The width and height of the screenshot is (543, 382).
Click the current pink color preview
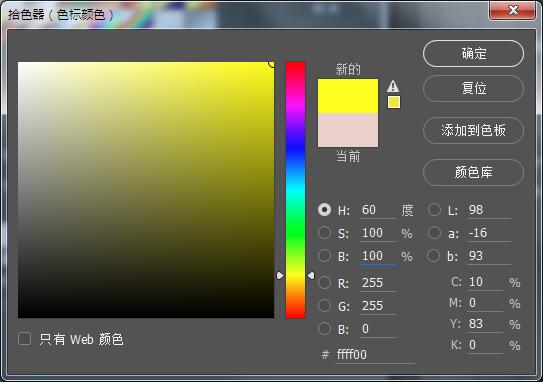348,130
